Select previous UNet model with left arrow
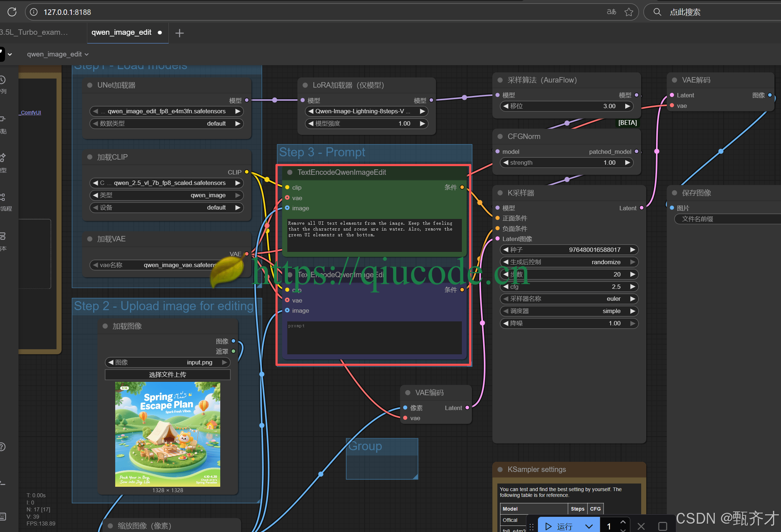The width and height of the screenshot is (781, 532). point(95,111)
